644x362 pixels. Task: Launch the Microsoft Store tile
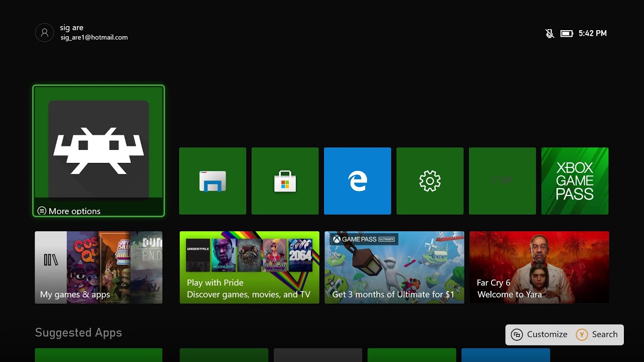point(285,181)
